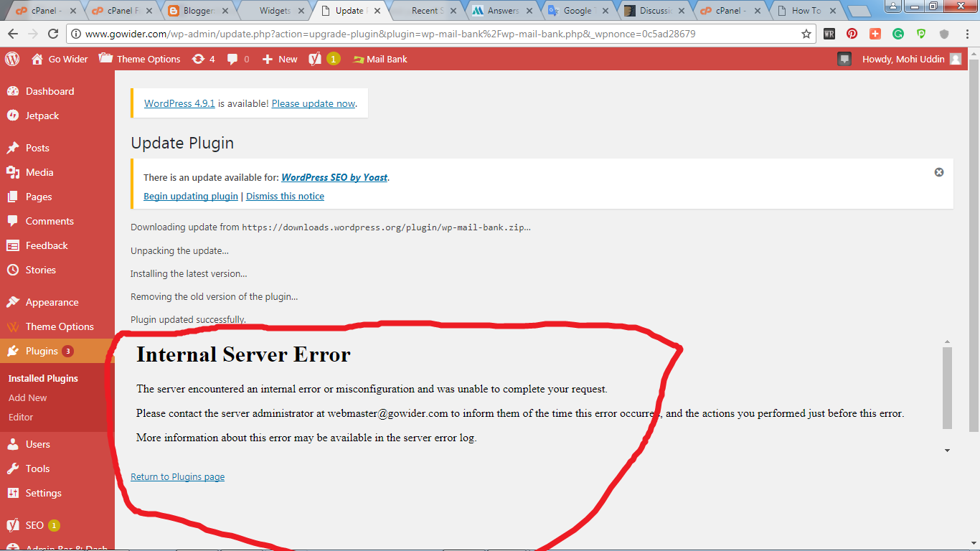Bookmark this page with the star icon
This screenshot has width=980, height=551.
[x=806, y=34]
